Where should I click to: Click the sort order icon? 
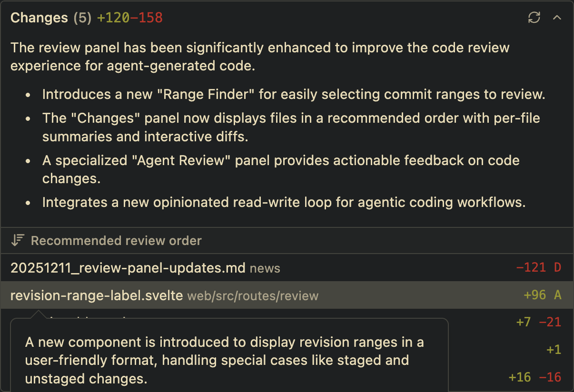point(18,240)
